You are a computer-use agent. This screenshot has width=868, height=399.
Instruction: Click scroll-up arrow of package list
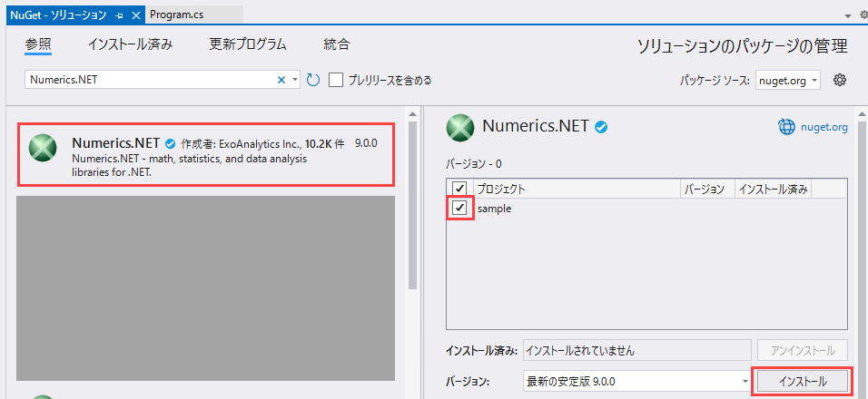[x=412, y=114]
